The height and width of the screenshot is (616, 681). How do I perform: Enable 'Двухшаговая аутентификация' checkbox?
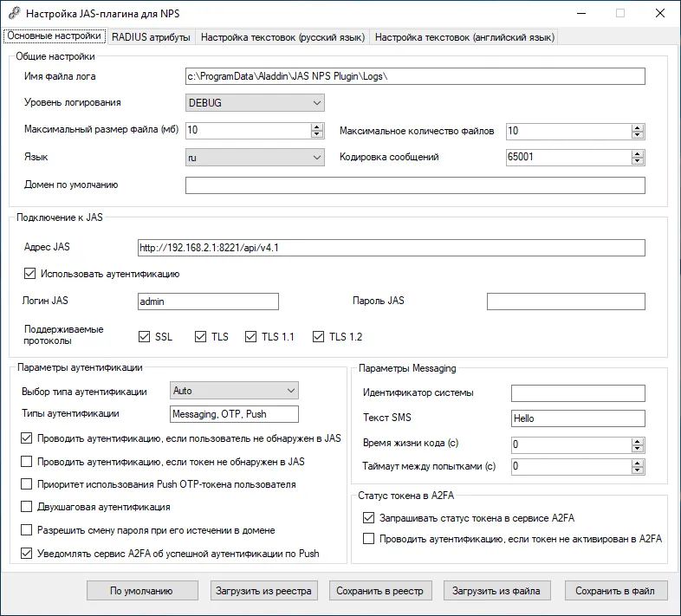[27, 507]
